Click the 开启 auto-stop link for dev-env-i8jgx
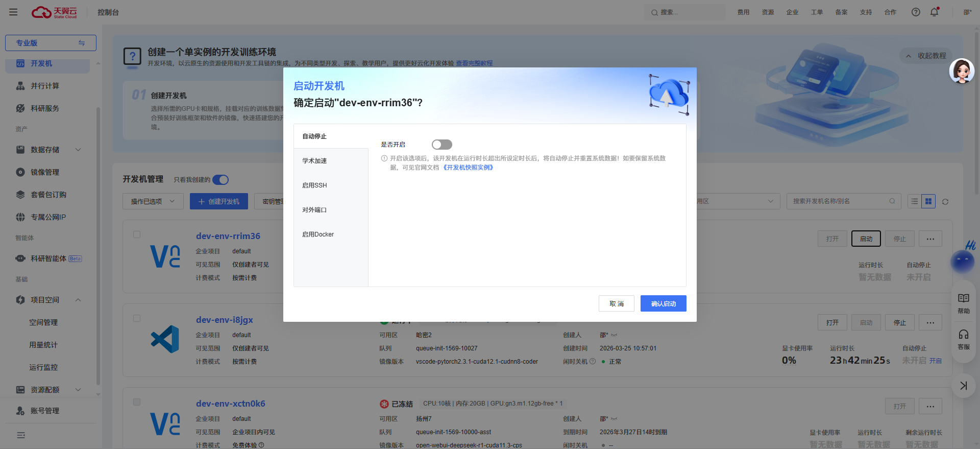Image resolution: width=980 pixels, height=449 pixels. (x=936, y=361)
